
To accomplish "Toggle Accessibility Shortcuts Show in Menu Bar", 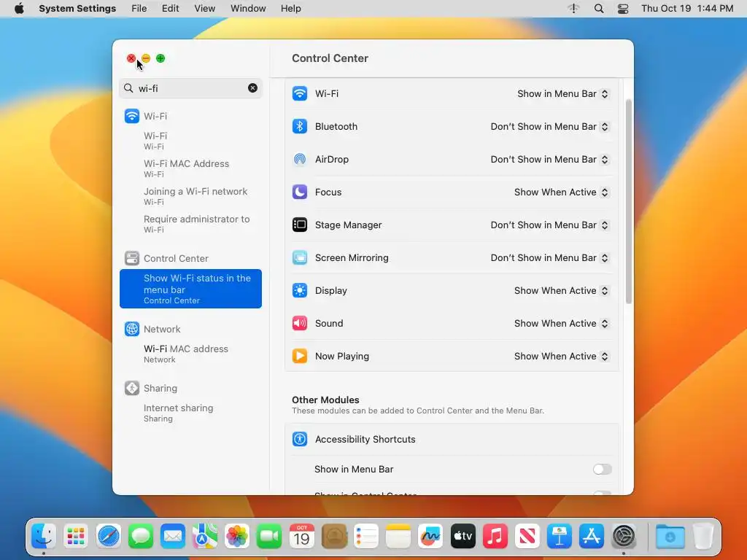I will 602,469.
